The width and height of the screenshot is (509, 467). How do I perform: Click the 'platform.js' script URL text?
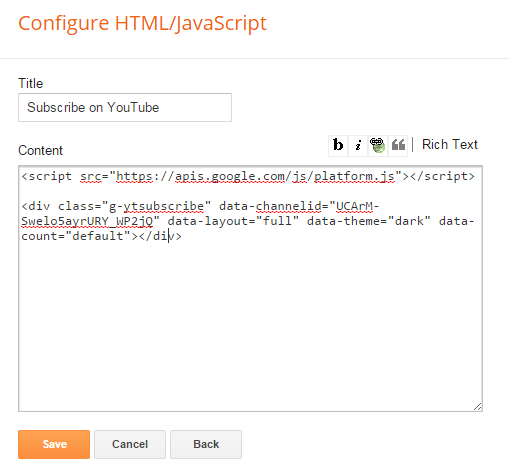[354, 176]
